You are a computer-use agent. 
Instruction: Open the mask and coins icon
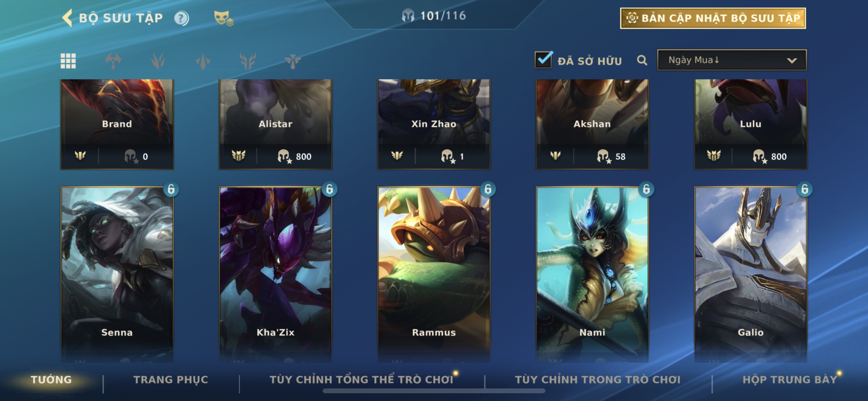(x=224, y=18)
